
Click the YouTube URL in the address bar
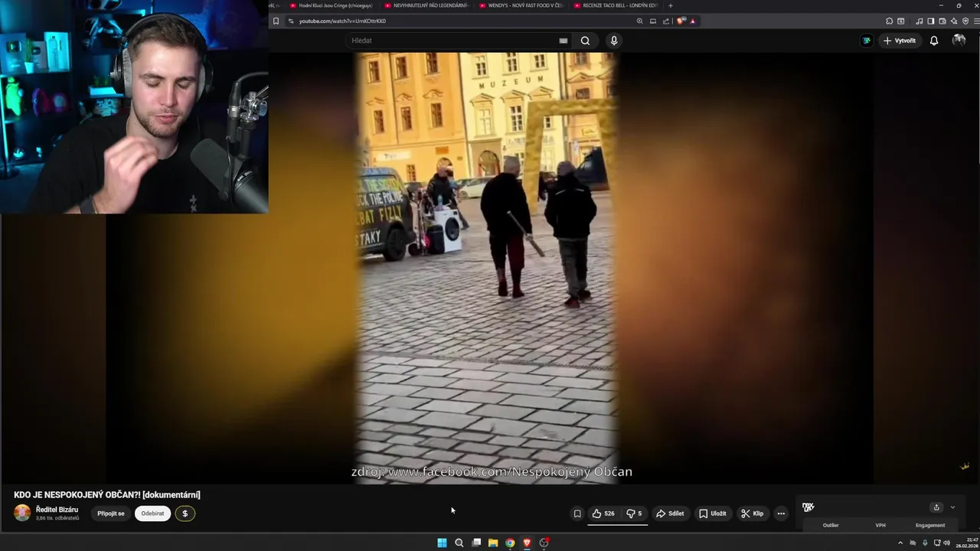(x=342, y=21)
